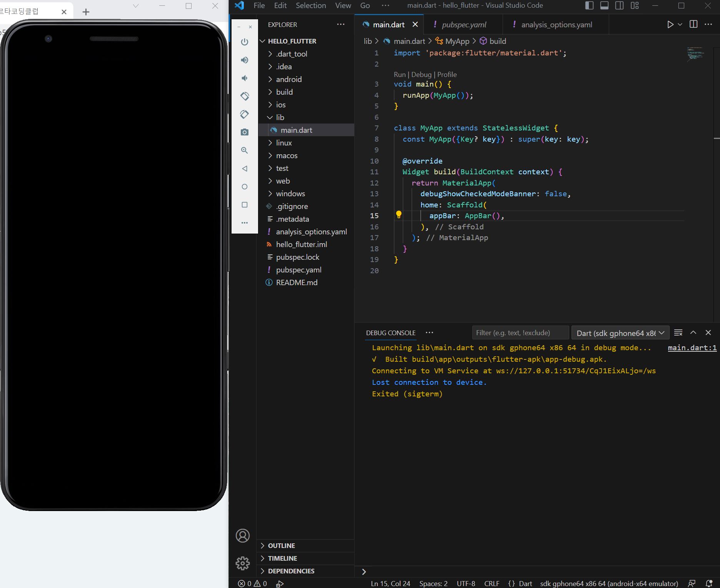Click the Profile CodeLens above main()
Viewport: 720px width, 588px height.
click(x=447, y=75)
